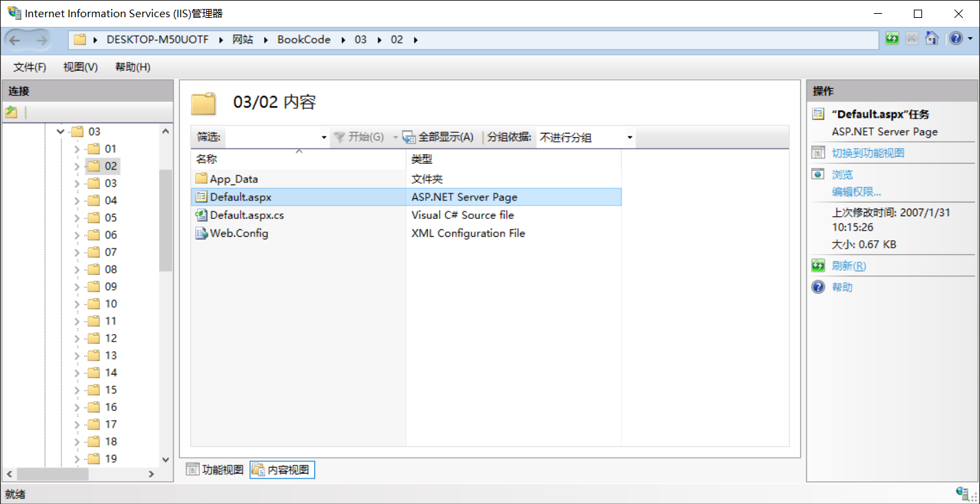Click folder icon of tree node 10
The height and width of the screenshot is (504, 980).
[94, 304]
